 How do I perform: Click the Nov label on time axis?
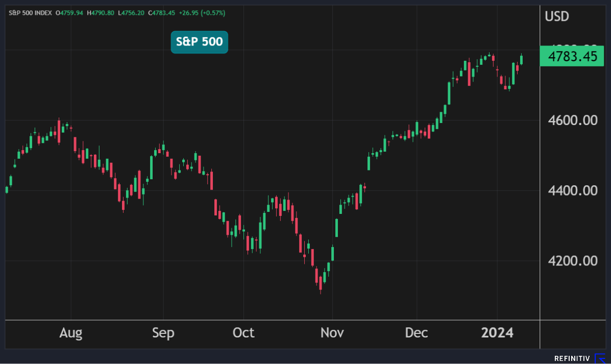click(332, 333)
